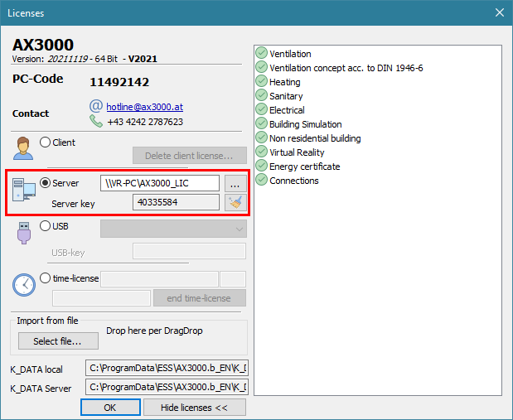The width and height of the screenshot is (513, 420).
Task: Select the Energy certificate license entry
Action: [305, 167]
